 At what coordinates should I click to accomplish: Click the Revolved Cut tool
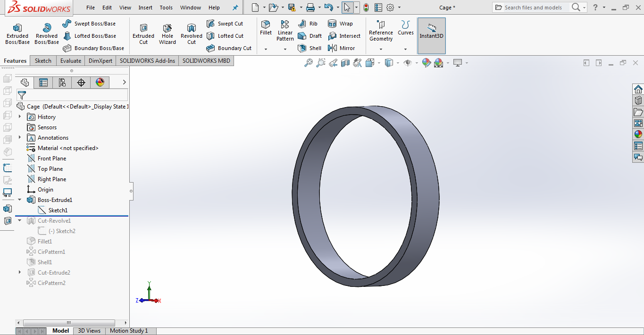(191, 33)
